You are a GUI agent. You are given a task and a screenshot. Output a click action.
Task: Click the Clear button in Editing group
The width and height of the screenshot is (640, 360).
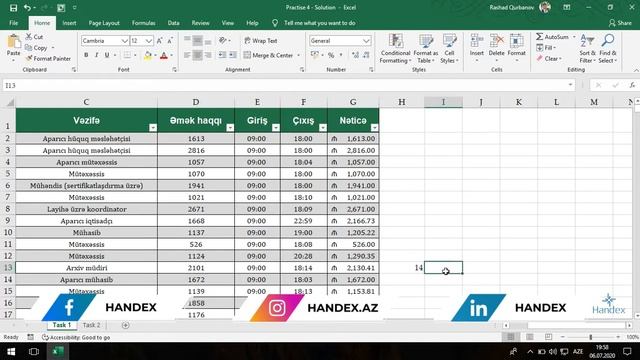549,59
